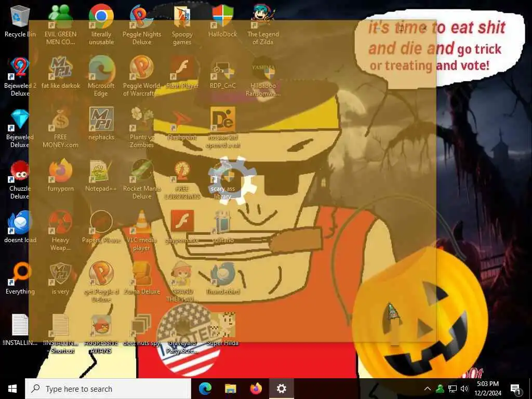Open Microsoft Edge desktop shortcut
Image resolution: width=532 pixels, height=399 pixels.
[101, 76]
